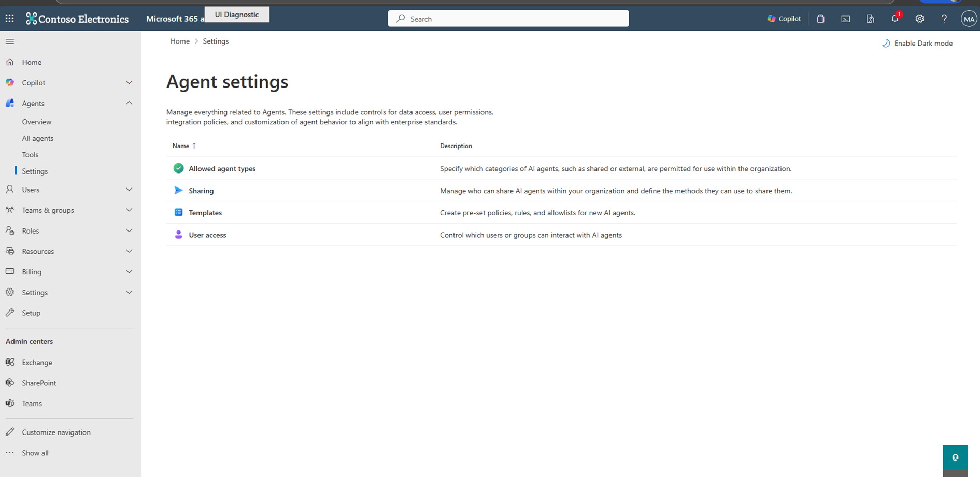Open Overview under Agents
Viewport: 980px width, 477px height.
[x=36, y=122]
